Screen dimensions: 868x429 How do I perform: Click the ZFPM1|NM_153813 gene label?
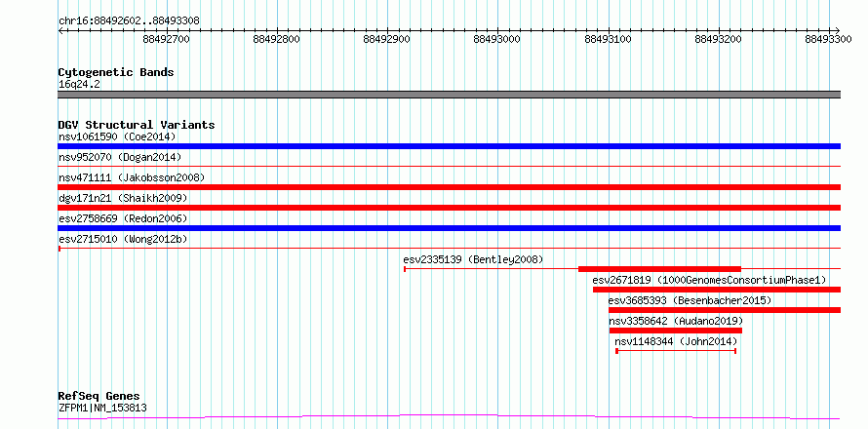click(x=102, y=409)
